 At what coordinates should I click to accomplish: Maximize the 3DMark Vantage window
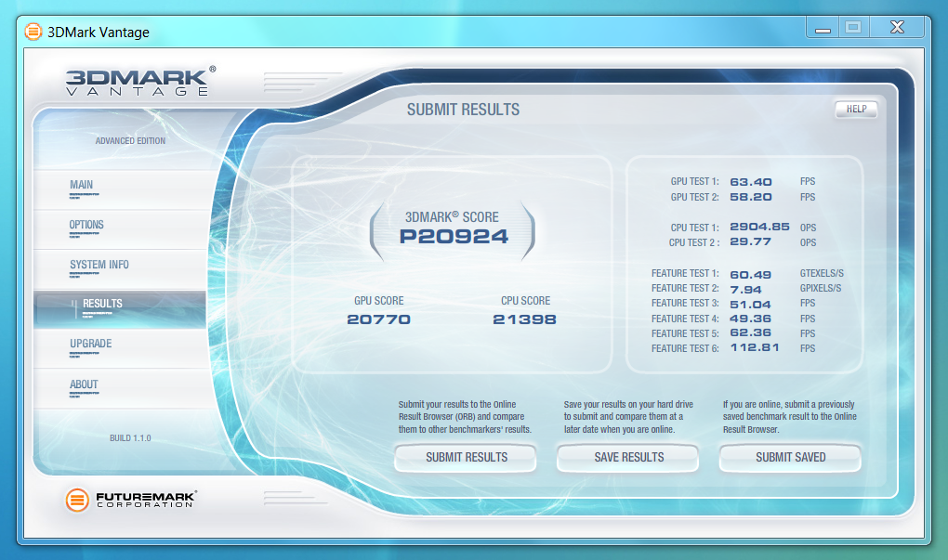tap(853, 28)
